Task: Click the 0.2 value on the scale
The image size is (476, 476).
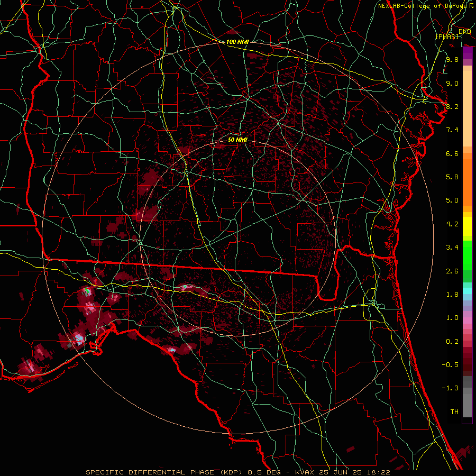Action: click(x=452, y=342)
